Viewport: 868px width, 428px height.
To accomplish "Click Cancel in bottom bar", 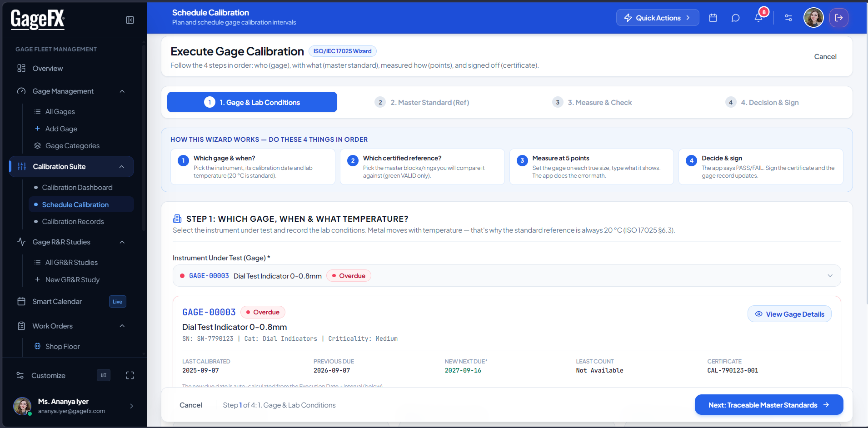I will click(191, 405).
